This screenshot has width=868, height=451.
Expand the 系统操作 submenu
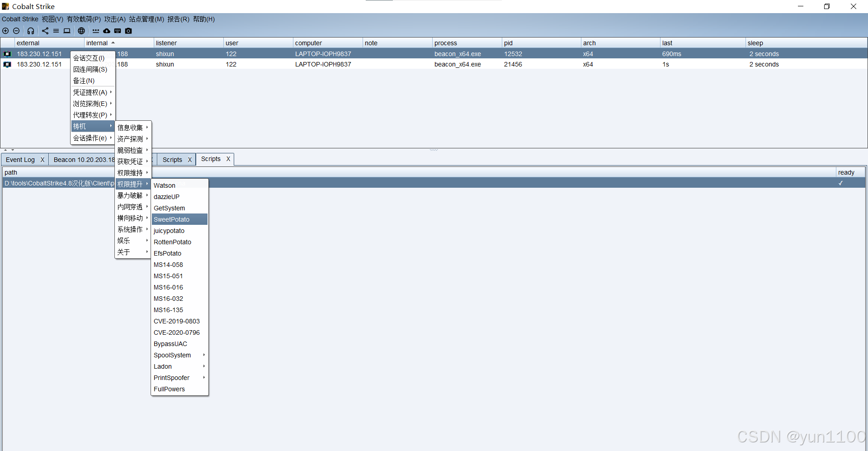(133, 229)
